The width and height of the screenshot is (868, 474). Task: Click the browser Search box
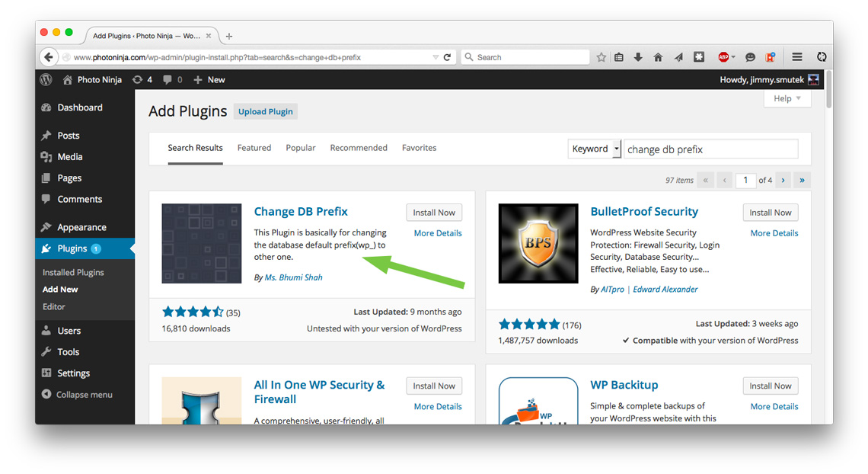coord(525,57)
